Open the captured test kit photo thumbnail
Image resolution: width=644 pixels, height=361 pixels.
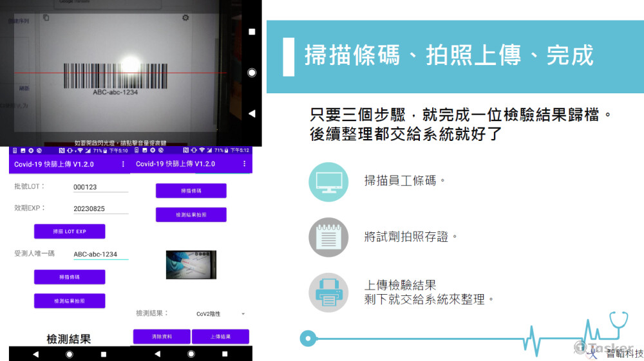click(191, 264)
